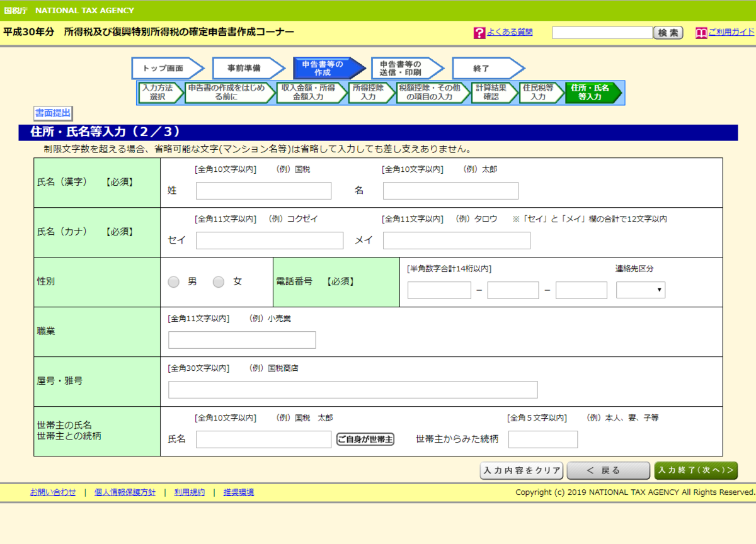
Task: Click the 書面提出 button
Action: tap(53, 113)
